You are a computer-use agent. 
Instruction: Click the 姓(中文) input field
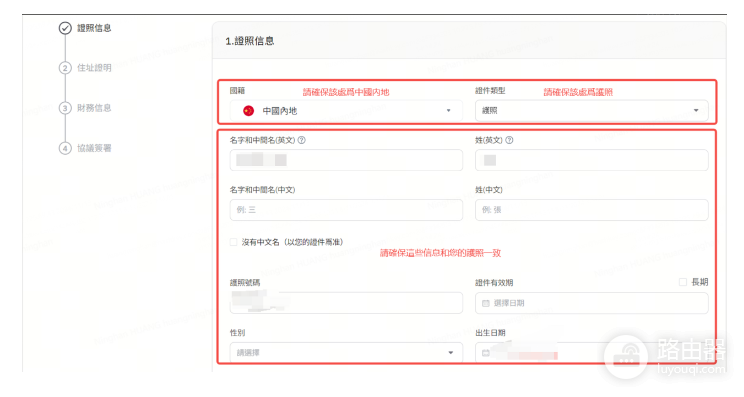(592, 210)
